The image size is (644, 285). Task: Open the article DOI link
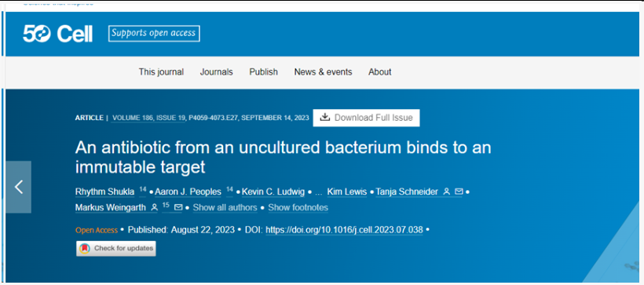(x=344, y=230)
